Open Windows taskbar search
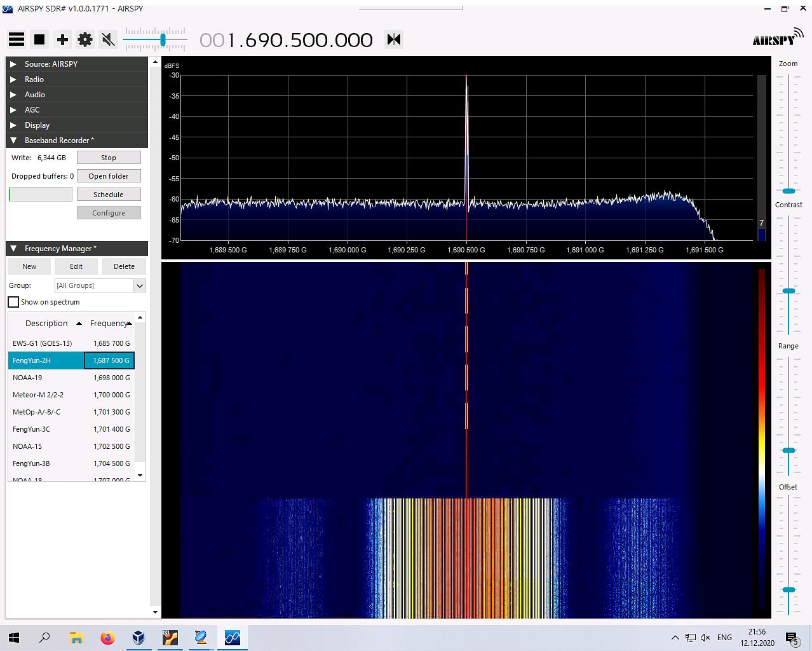This screenshot has height=651, width=812. pyautogui.click(x=44, y=637)
